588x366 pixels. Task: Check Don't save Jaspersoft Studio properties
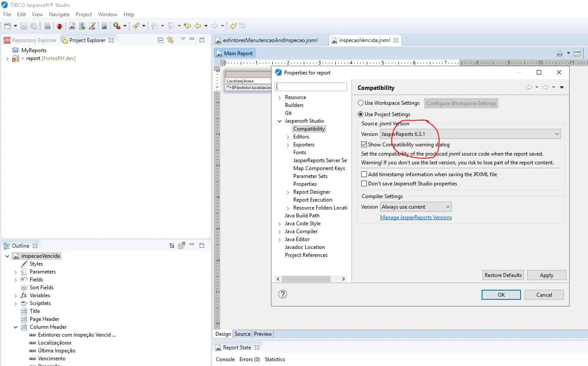(364, 184)
